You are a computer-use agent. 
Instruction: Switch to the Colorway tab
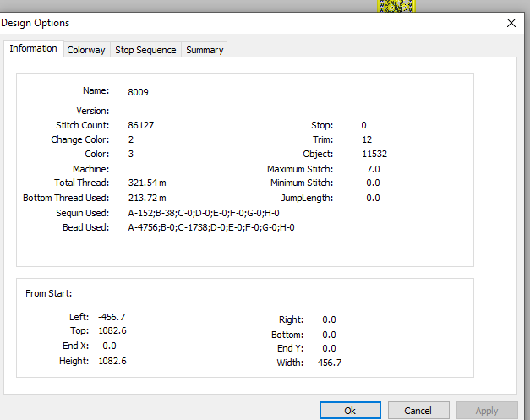click(x=86, y=50)
